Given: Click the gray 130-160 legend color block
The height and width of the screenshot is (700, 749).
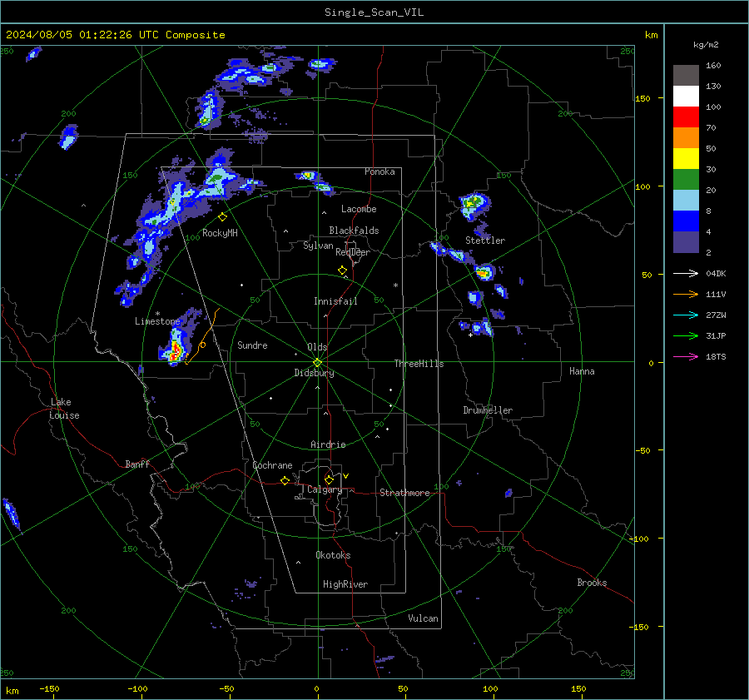Looking at the screenshot, I should [686, 75].
